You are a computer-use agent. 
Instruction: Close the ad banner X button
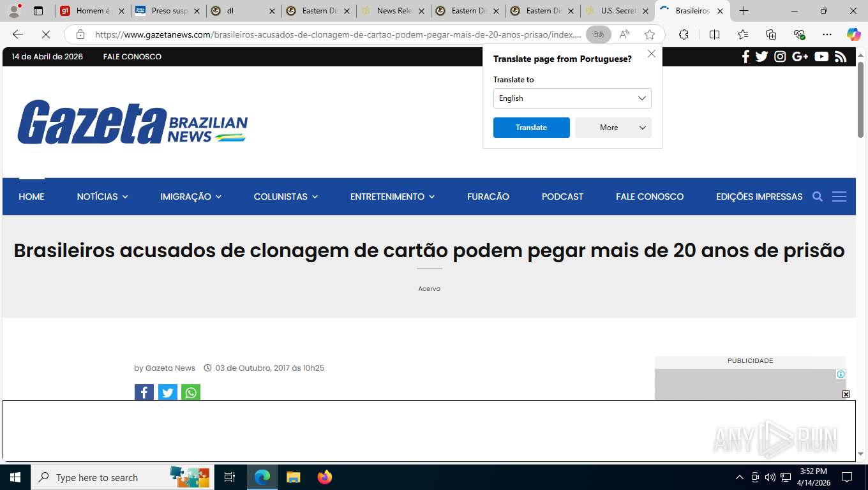point(846,394)
